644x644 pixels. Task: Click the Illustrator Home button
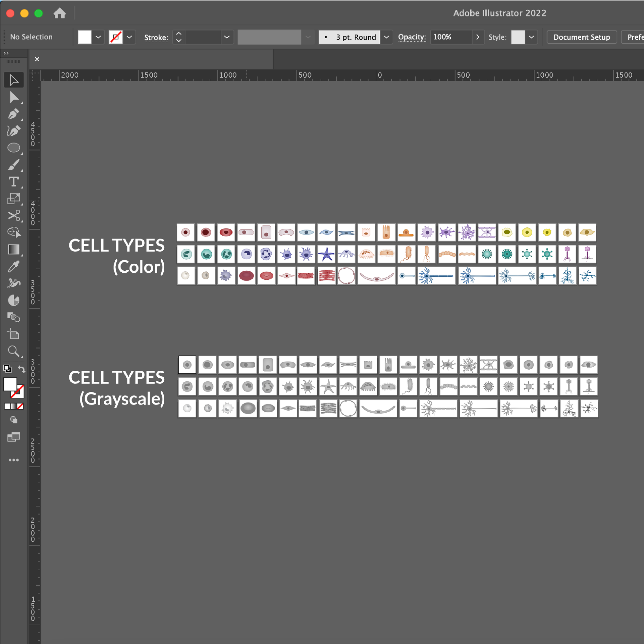coord(60,13)
